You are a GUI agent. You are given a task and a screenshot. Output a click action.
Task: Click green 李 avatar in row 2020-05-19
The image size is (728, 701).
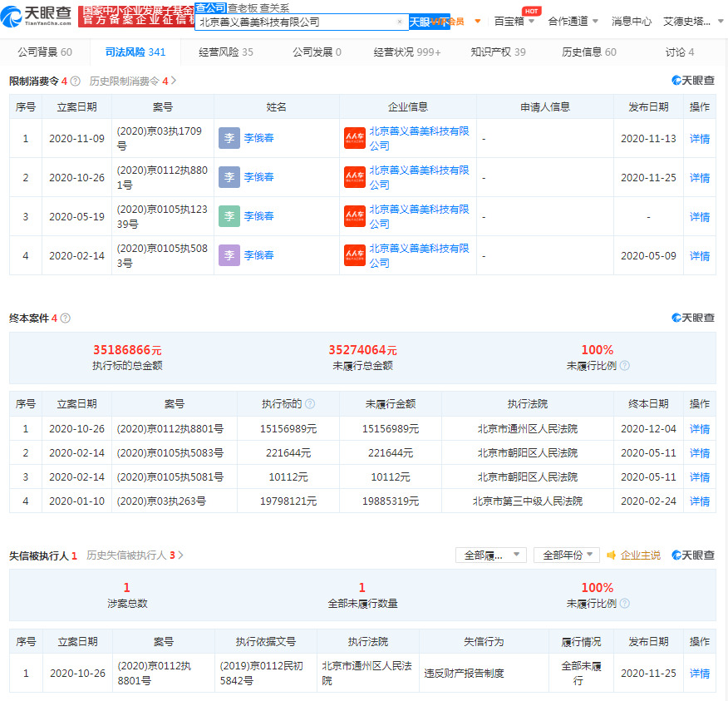click(x=229, y=216)
